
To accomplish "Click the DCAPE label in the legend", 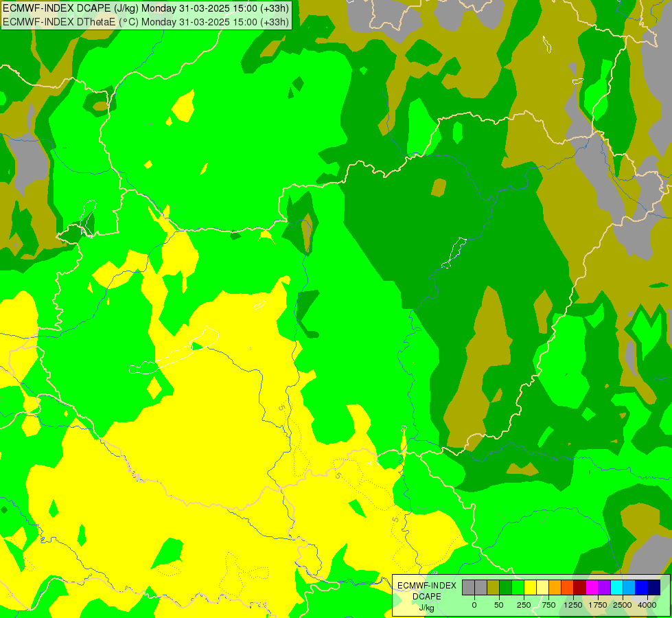I will [427, 597].
